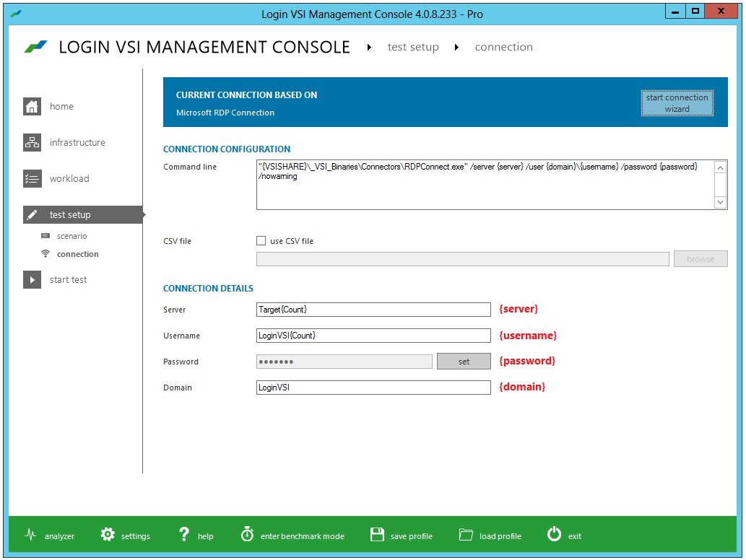The height and width of the screenshot is (560, 746).
Task: Click the load profile folder icon
Action: [x=466, y=535]
